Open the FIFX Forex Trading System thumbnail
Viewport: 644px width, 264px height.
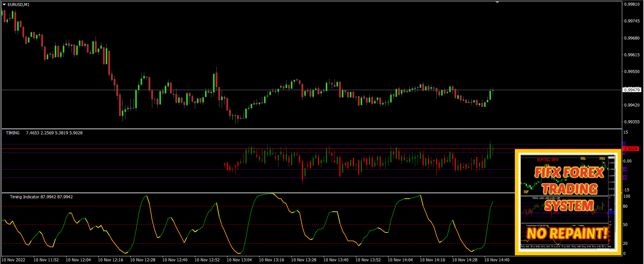click(x=568, y=202)
